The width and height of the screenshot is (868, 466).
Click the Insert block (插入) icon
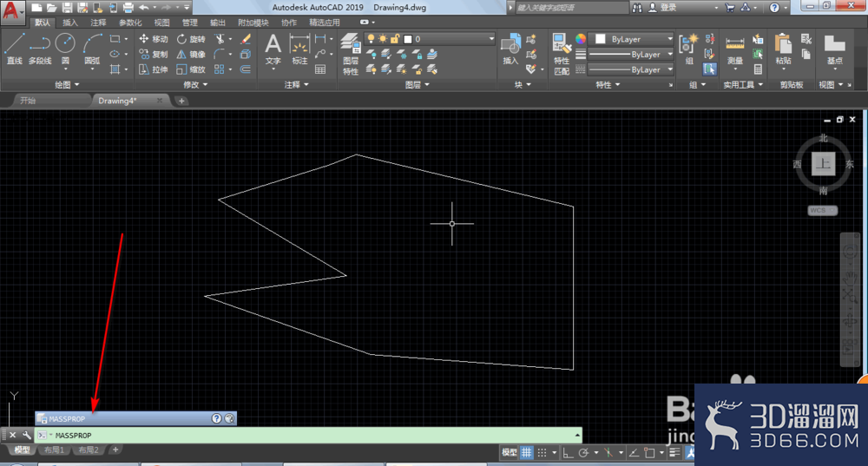(x=510, y=49)
